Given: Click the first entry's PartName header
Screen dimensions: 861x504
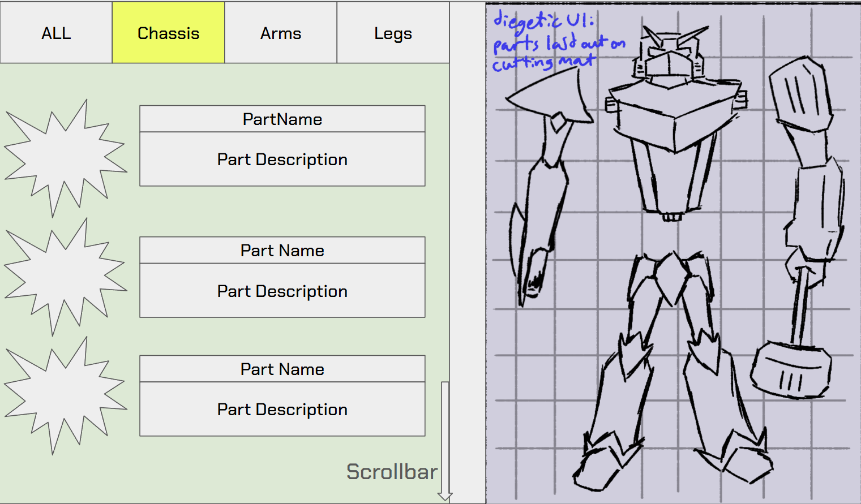Looking at the screenshot, I should coord(282,119).
